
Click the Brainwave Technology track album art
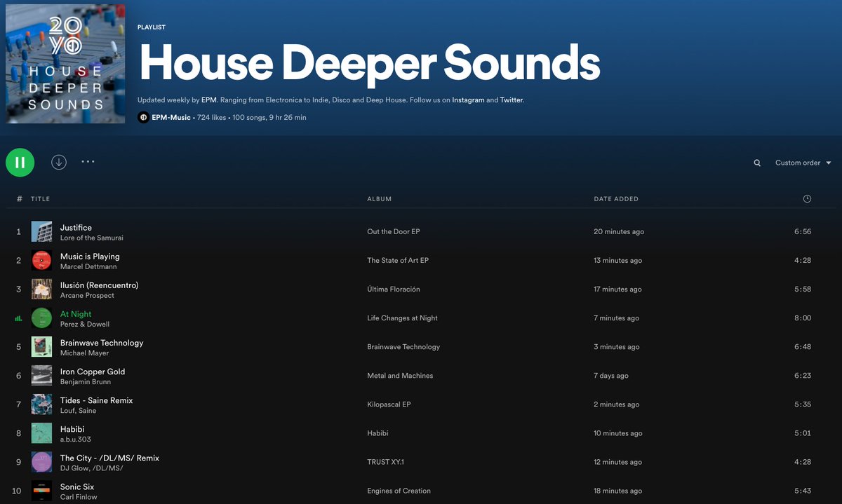tap(41, 347)
